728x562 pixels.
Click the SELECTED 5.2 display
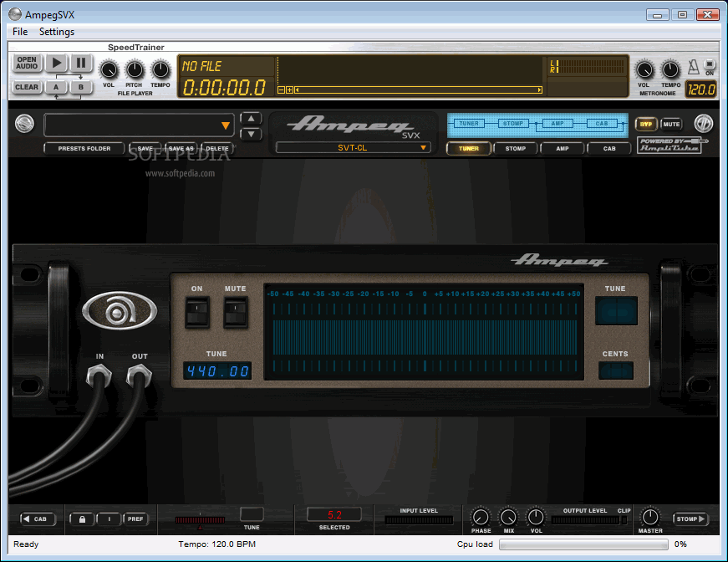[334, 514]
